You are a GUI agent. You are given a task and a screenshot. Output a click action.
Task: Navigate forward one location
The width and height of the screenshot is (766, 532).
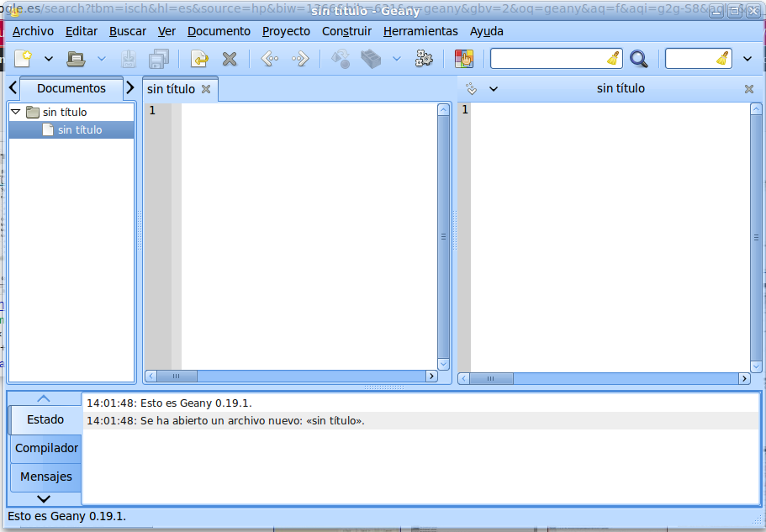[300, 59]
